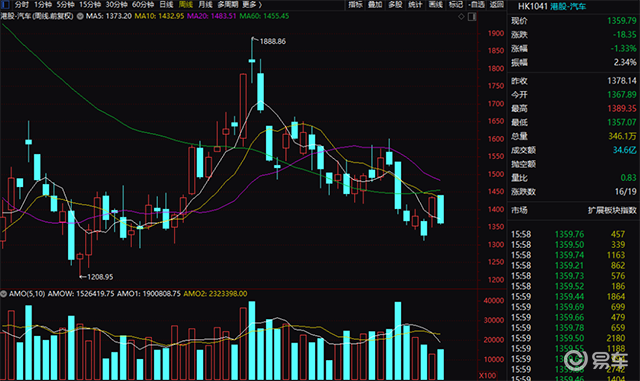The height and width of the screenshot is (381, 640).
Task: Open the 指标 indicators menu
Action: 355,5
